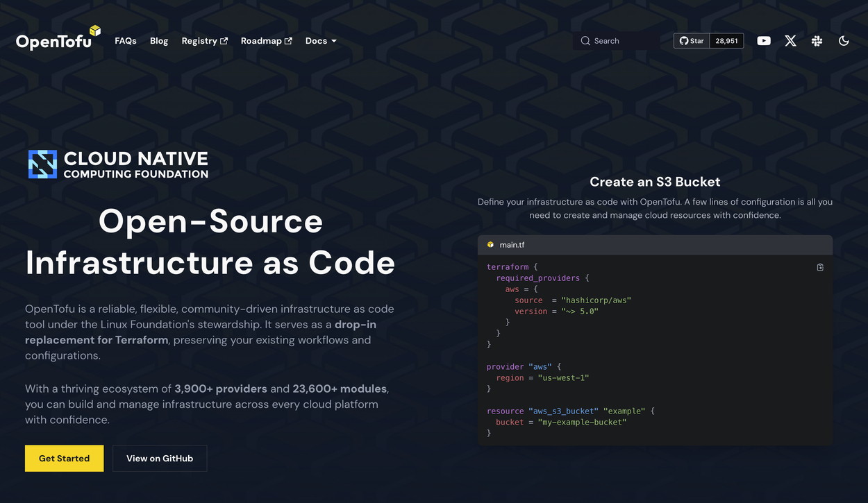This screenshot has width=868, height=503.
Task: Open the Slack community icon
Action: (817, 41)
